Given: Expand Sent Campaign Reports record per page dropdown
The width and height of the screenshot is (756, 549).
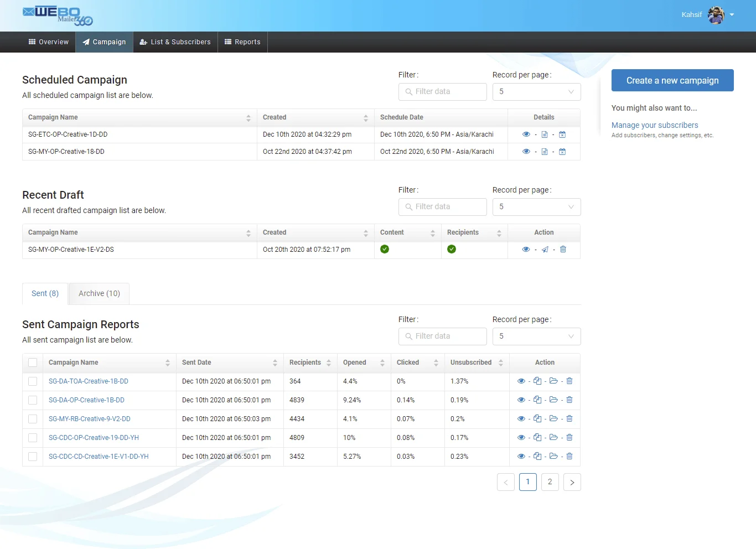Looking at the screenshot, I should pos(536,336).
